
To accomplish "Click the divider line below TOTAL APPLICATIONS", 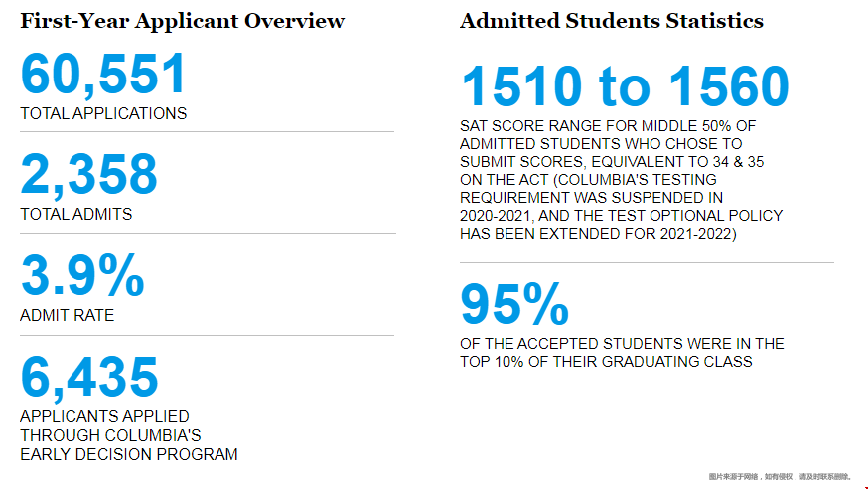I will coord(207,131).
